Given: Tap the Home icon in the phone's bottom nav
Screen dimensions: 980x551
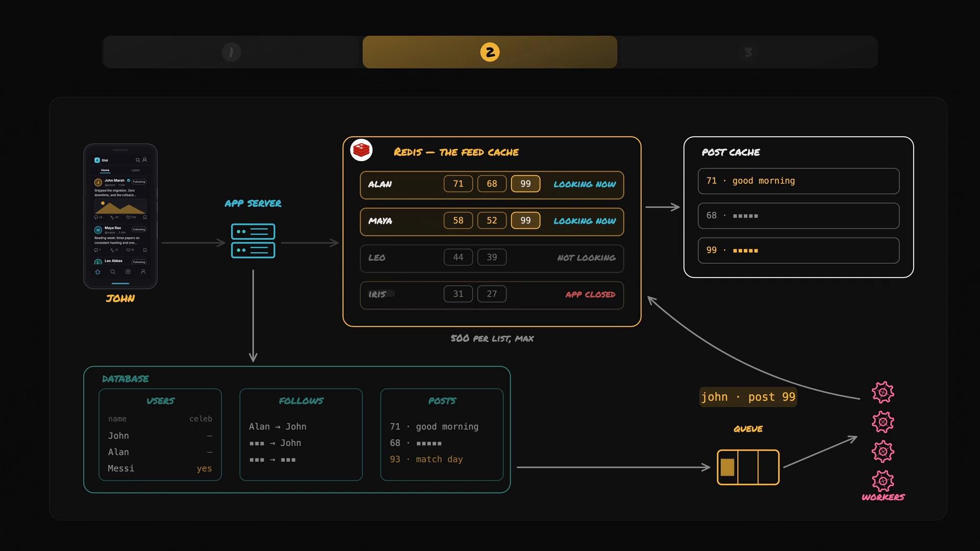Looking at the screenshot, I should point(97,272).
